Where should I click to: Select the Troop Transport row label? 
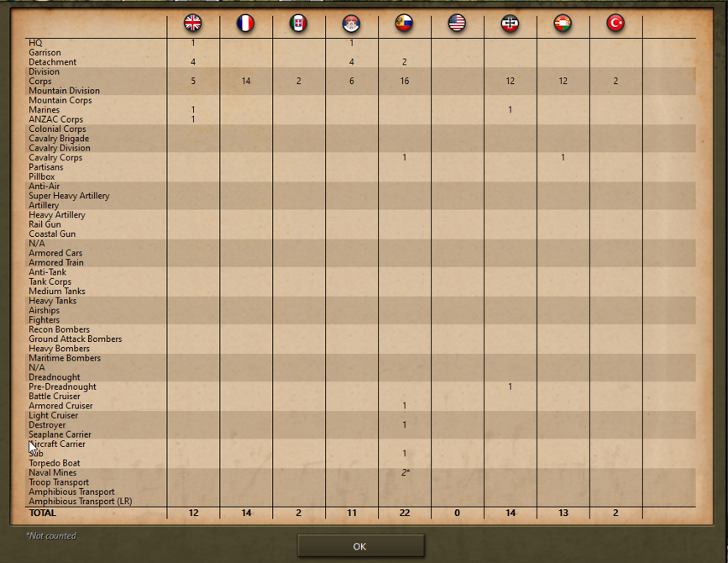click(x=59, y=482)
